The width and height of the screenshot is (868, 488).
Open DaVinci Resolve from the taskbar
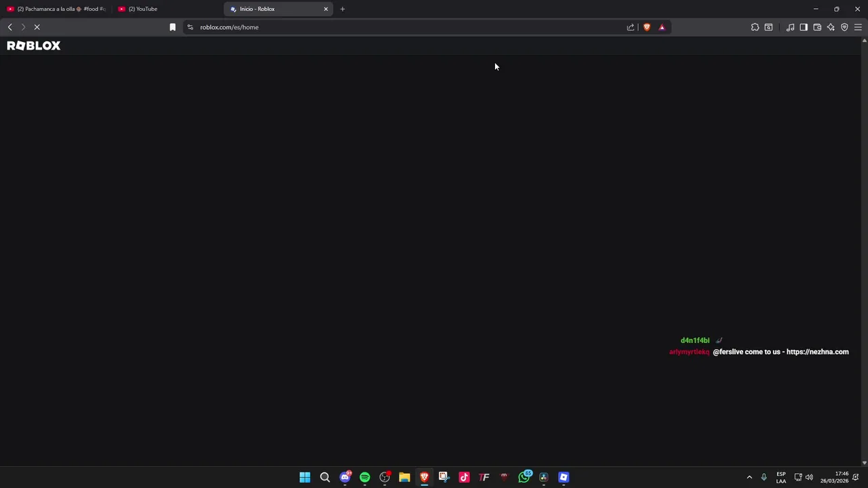coord(543,477)
